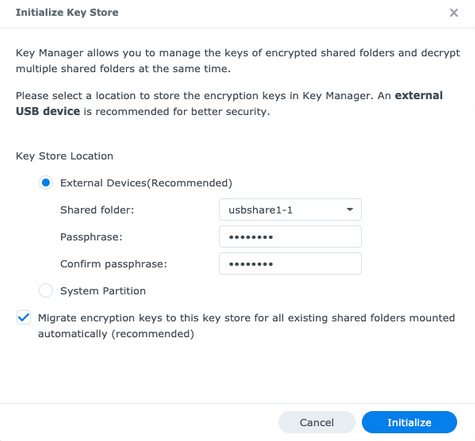Click the bold external USB device text
The height and width of the screenshot is (441, 475).
point(229,103)
